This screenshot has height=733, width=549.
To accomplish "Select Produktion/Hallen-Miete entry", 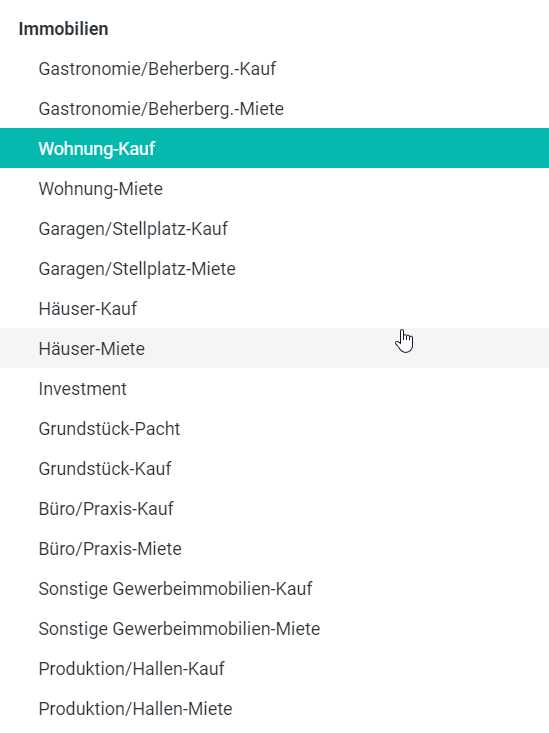I will [274, 708].
